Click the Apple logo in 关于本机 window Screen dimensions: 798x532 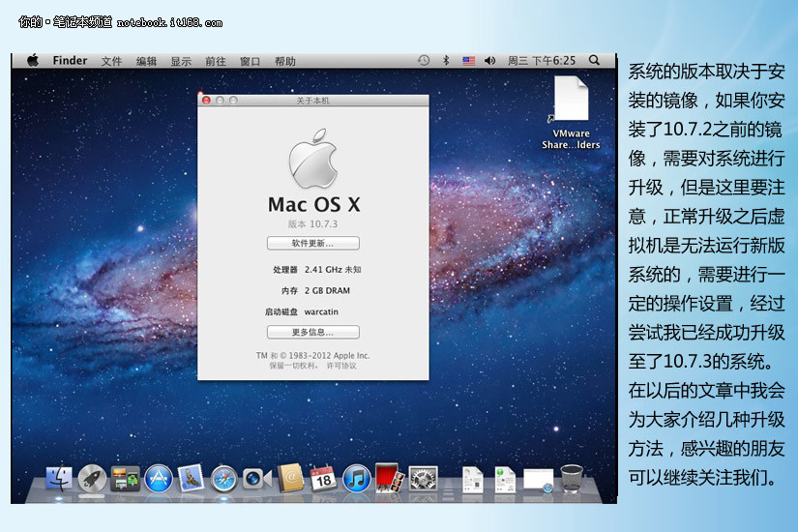pyautogui.click(x=313, y=159)
